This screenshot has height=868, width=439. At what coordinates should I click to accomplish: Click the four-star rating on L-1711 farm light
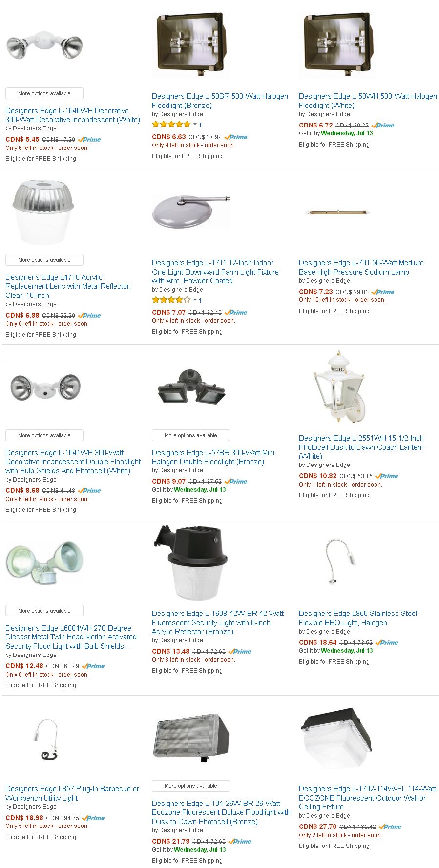coord(171,300)
